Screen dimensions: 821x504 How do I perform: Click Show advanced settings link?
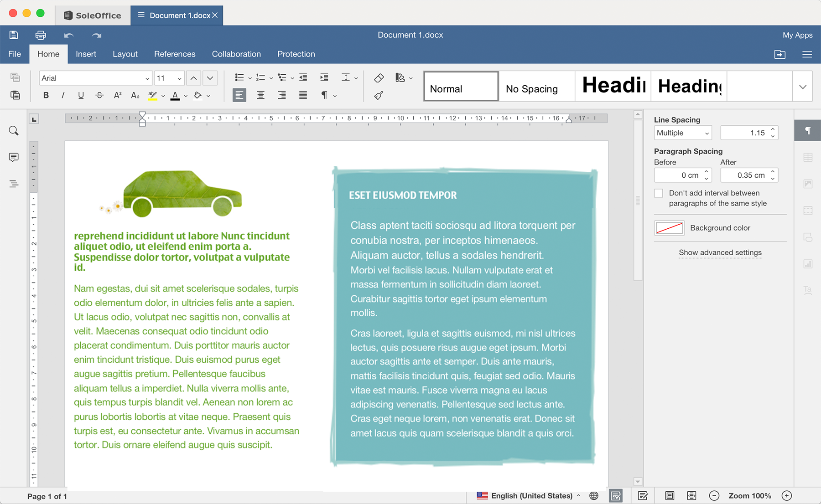click(x=720, y=252)
